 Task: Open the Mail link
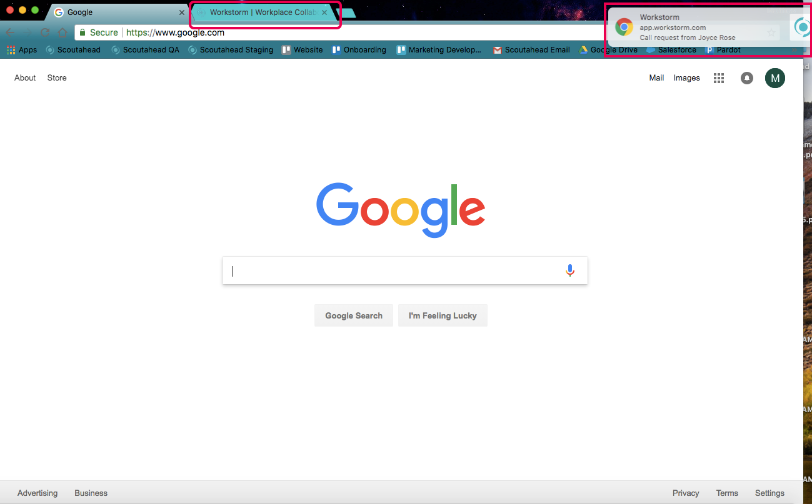point(656,78)
